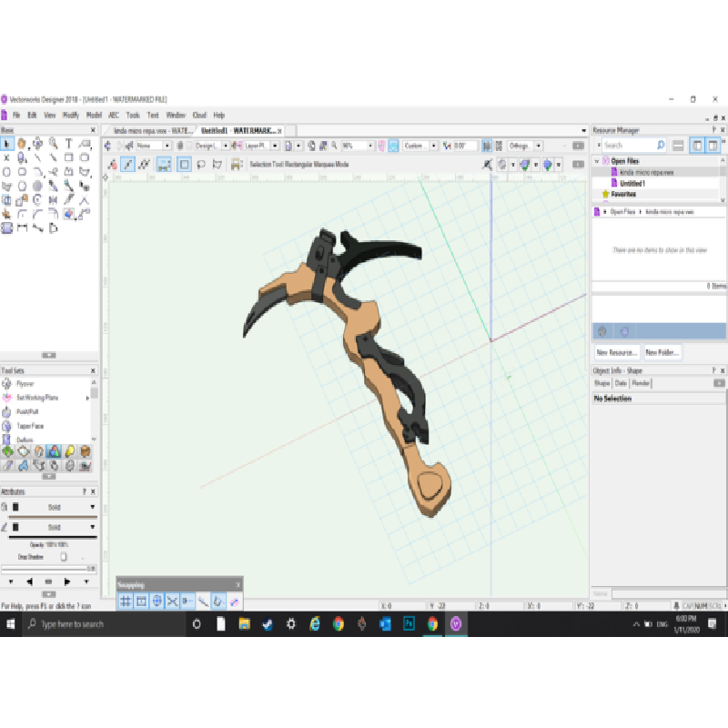728x728 pixels.
Task: Select the Zoom magnifier tool
Action: [53, 144]
